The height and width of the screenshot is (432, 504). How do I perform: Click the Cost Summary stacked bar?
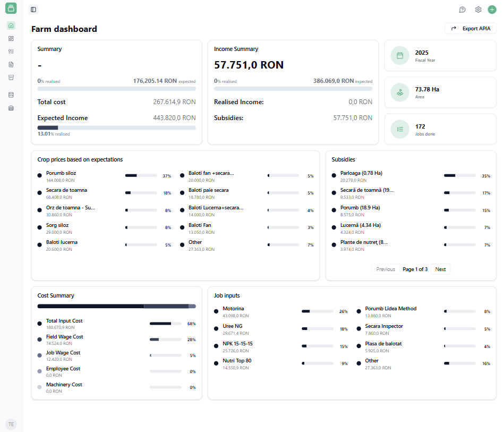pyautogui.click(x=116, y=306)
